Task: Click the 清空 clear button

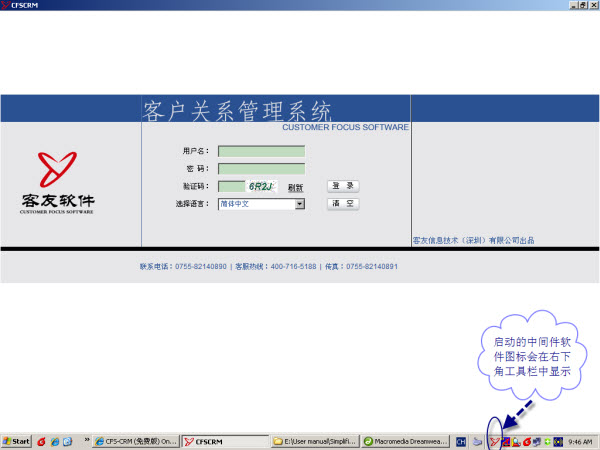Action: click(343, 204)
